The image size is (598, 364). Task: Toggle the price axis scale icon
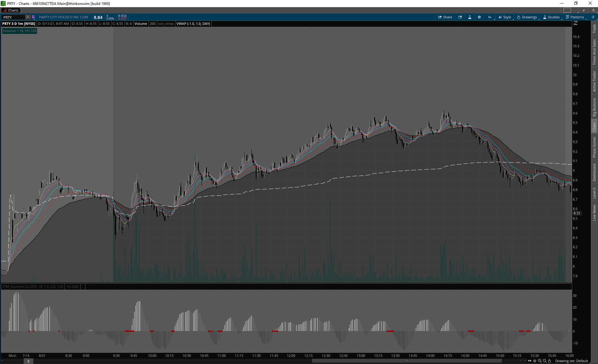click(x=576, y=23)
